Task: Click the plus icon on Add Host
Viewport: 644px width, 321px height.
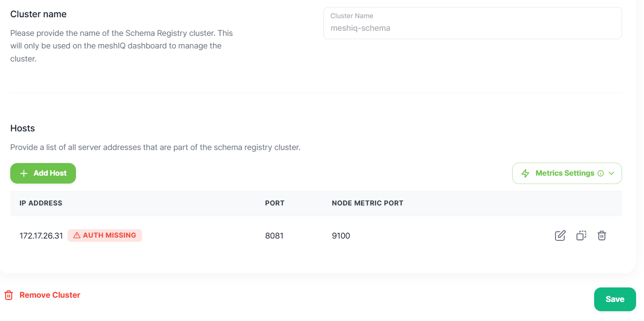Action: coord(24,173)
